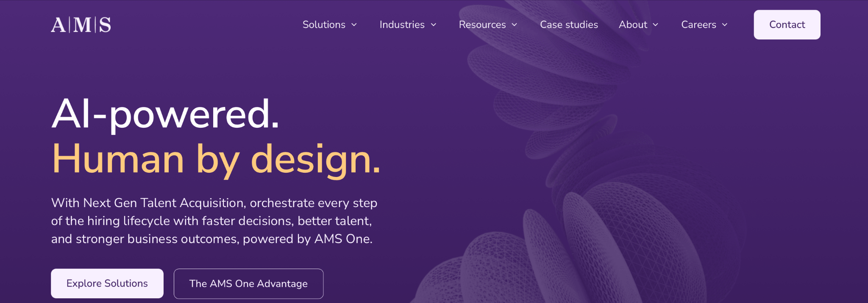Open the Careers menu
868x303 pixels.
[698, 25]
